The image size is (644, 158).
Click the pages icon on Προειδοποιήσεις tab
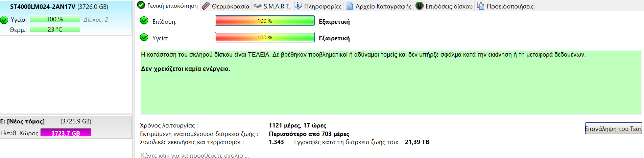(x=480, y=6)
